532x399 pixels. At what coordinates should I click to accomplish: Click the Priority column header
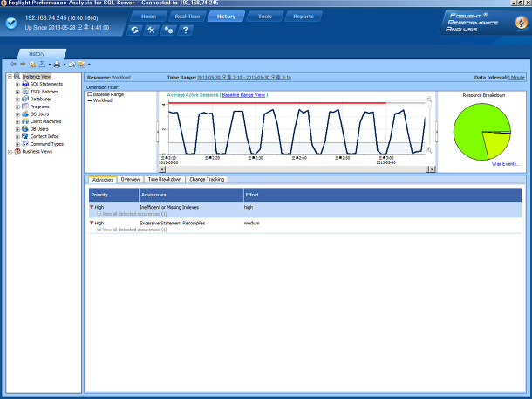[x=113, y=195]
